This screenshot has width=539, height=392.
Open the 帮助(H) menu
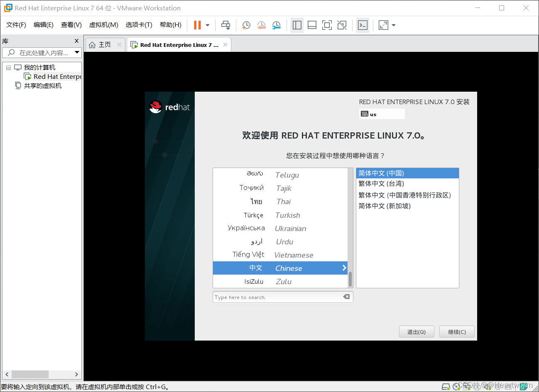click(171, 25)
